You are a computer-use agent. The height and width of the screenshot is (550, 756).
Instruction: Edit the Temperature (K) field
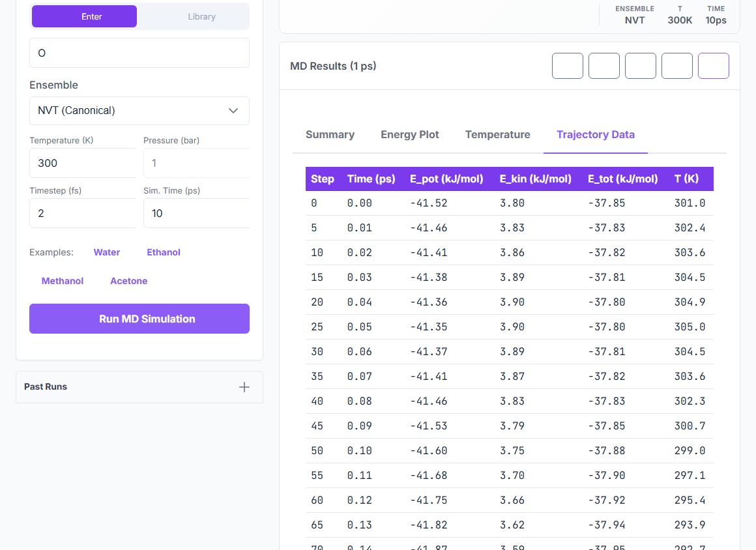[x=83, y=163]
